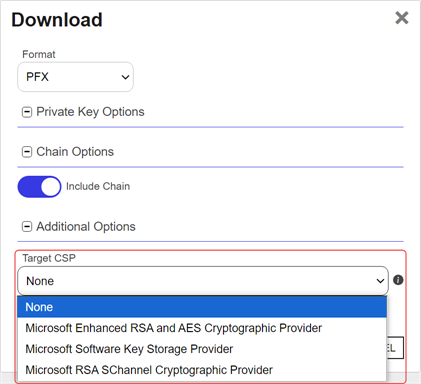Click the Include Chain label
This screenshot has width=421, height=384.
tap(98, 186)
